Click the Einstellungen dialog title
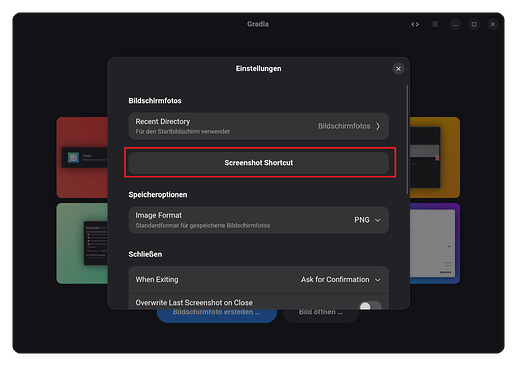This screenshot has height=366, width=517. point(258,69)
